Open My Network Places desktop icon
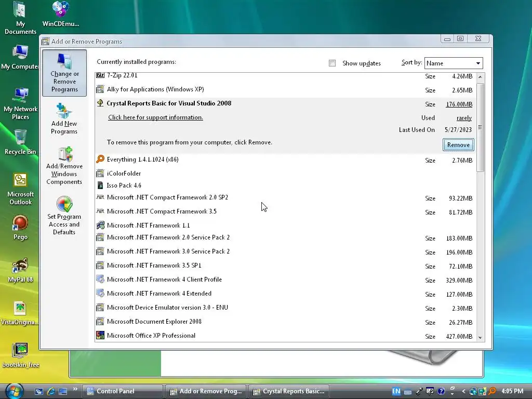 coord(20,103)
